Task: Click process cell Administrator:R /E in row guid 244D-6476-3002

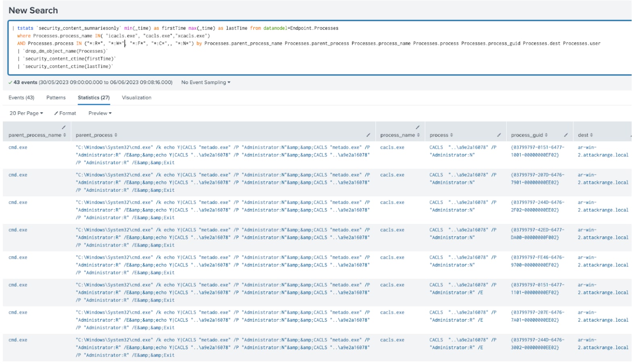Action: [x=463, y=343]
